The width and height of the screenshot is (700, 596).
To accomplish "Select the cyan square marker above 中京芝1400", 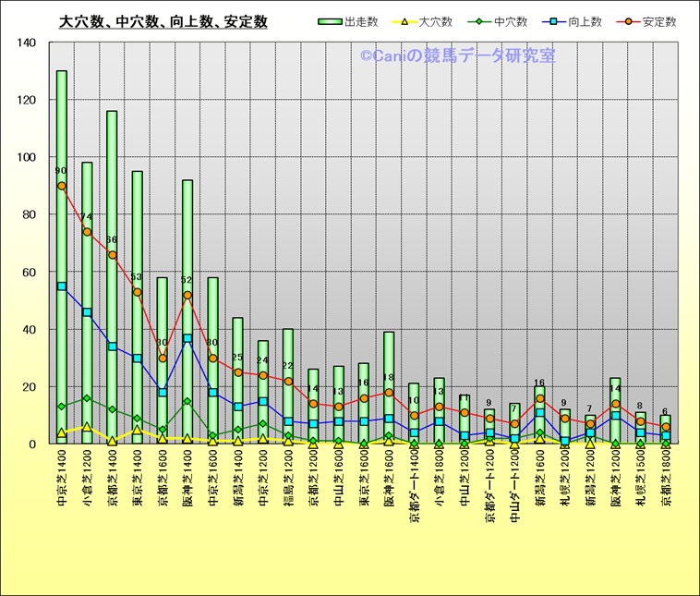I will tap(62, 286).
